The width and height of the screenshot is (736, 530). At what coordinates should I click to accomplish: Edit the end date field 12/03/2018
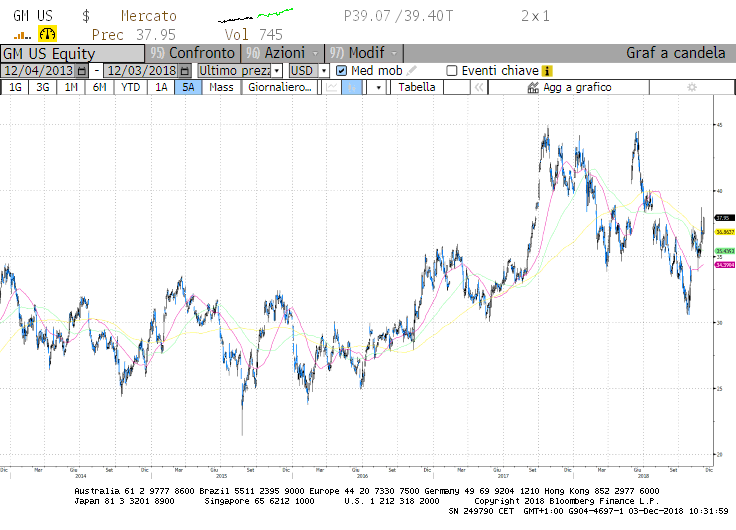click(x=142, y=71)
